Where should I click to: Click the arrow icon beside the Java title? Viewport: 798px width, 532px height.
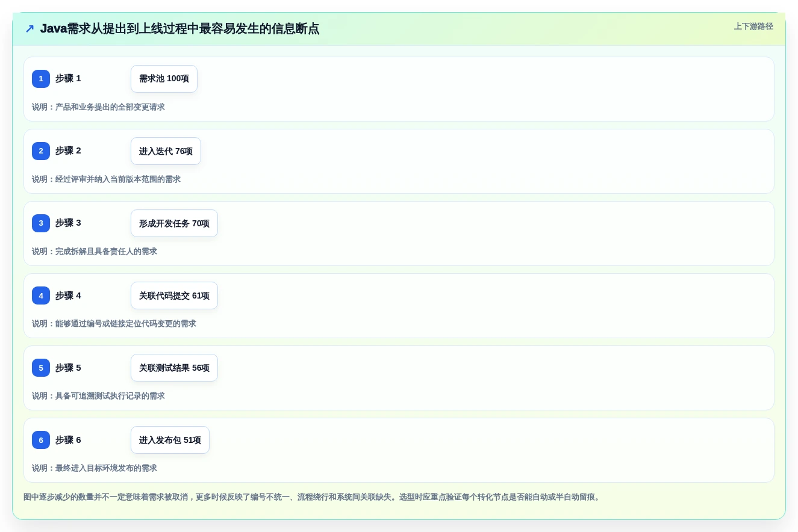tap(30, 28)
